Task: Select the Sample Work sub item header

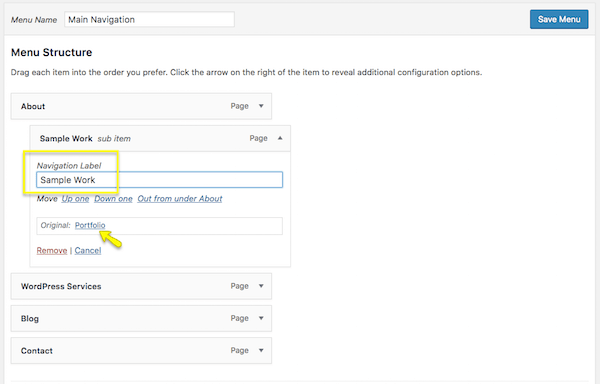Action: [160, 138]
